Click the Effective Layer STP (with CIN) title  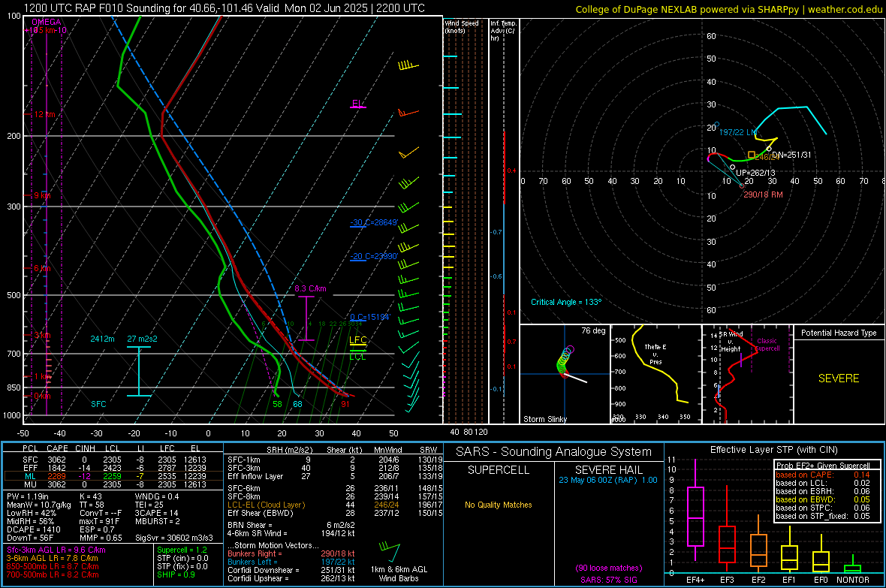(773, 450)
